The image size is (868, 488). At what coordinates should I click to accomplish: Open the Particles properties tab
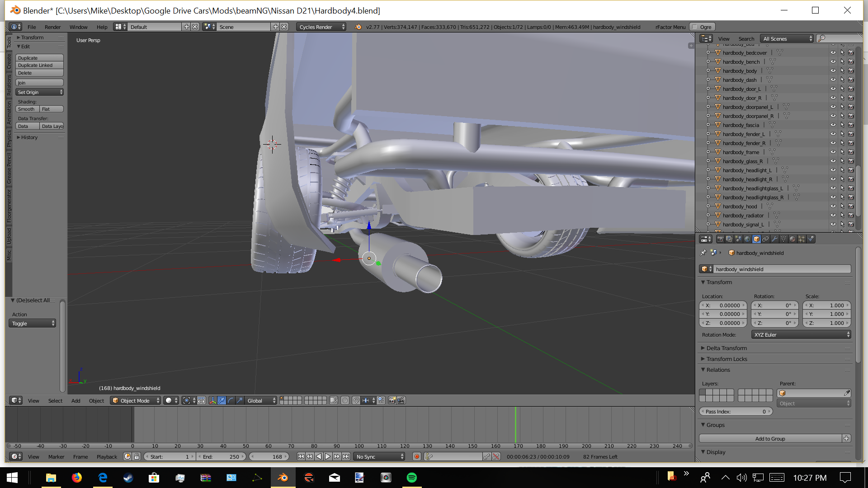[802, 239]
